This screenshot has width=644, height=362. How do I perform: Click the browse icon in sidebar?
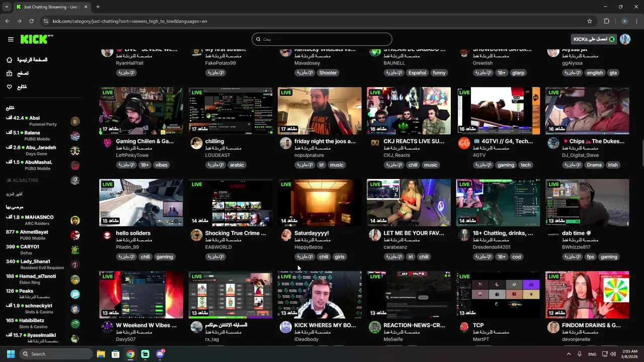click(x=10, y=73)
